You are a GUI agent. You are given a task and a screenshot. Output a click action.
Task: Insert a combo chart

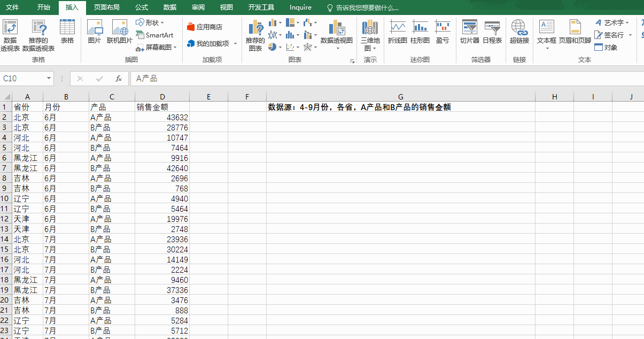pyautogui.click(x=310, y=35)
